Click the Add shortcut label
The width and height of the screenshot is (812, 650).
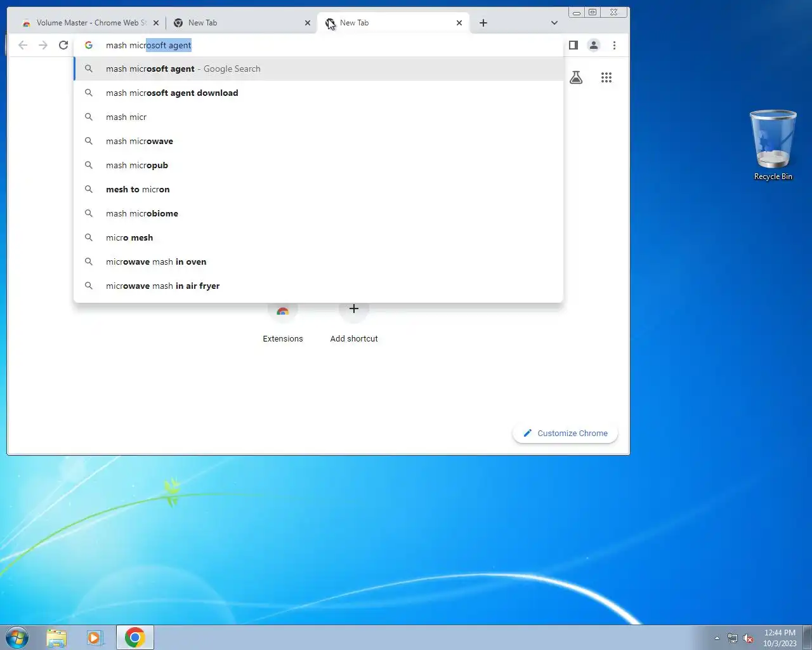(354, 338)
